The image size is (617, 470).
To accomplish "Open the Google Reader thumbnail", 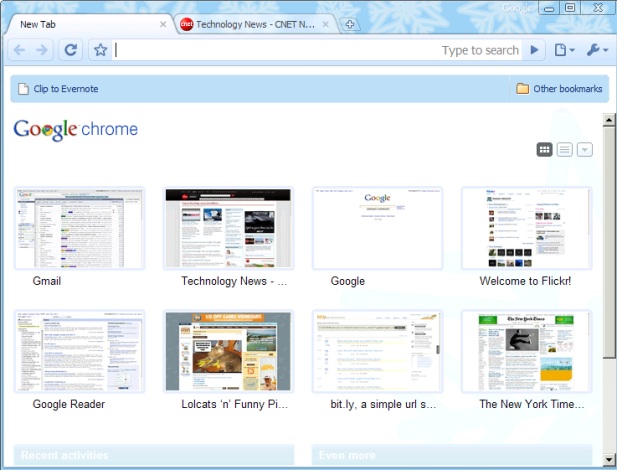I will (79, 351).
